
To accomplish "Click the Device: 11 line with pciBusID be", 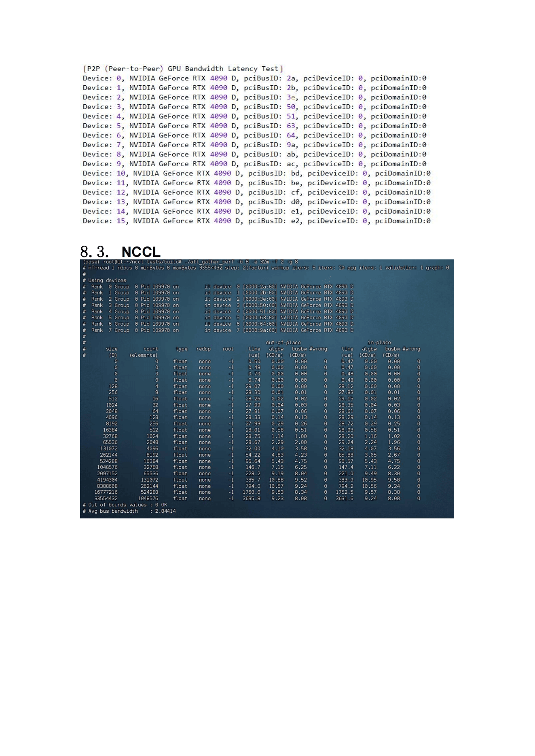I will [x=257, y=183].
